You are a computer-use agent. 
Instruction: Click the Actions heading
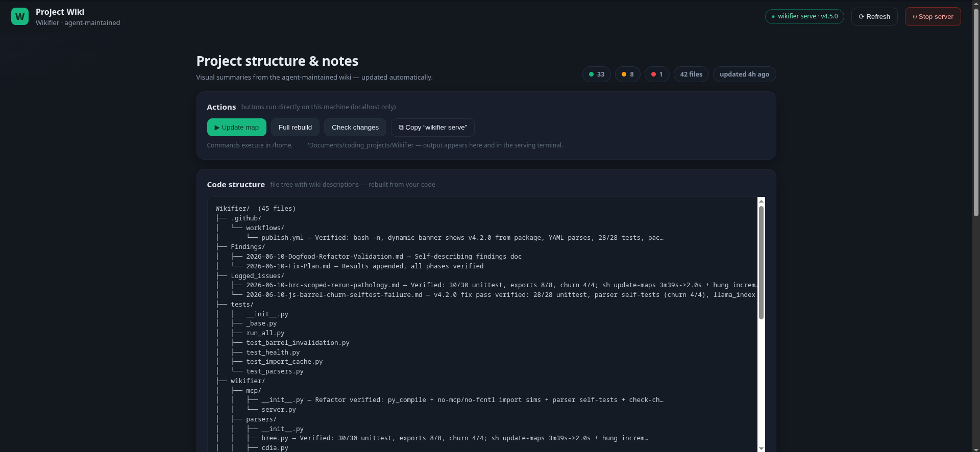222,107
